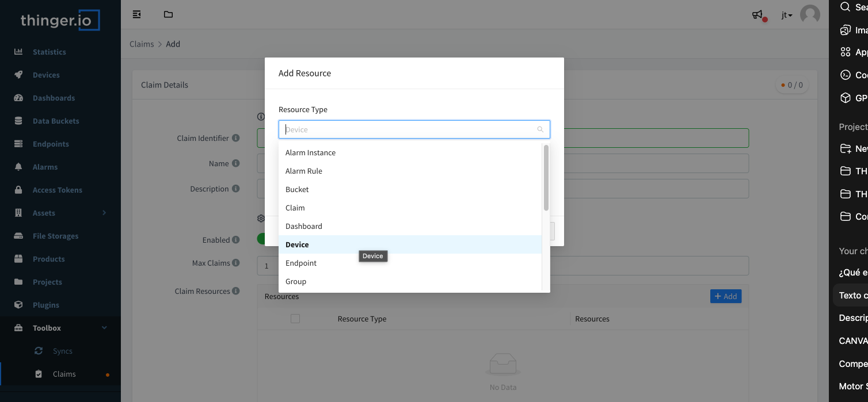Open the jt user account dropdown
The image size is (868, 402).
coord(786,15)
